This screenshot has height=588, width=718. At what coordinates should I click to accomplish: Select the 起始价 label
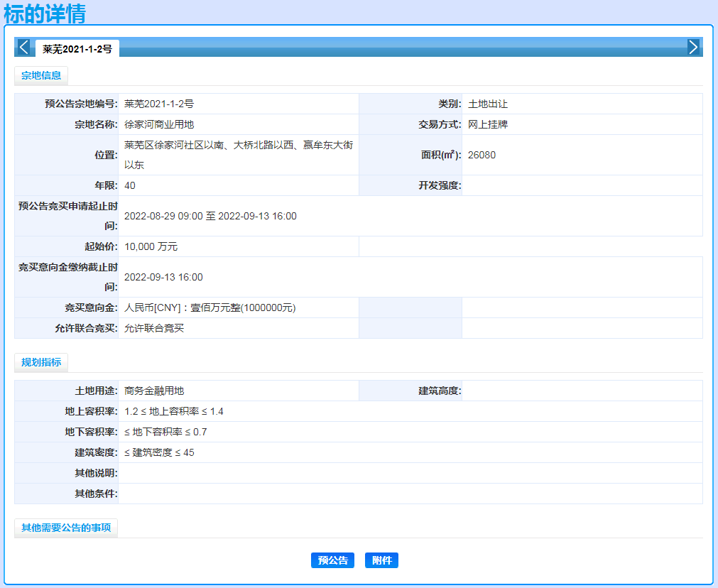101,247
